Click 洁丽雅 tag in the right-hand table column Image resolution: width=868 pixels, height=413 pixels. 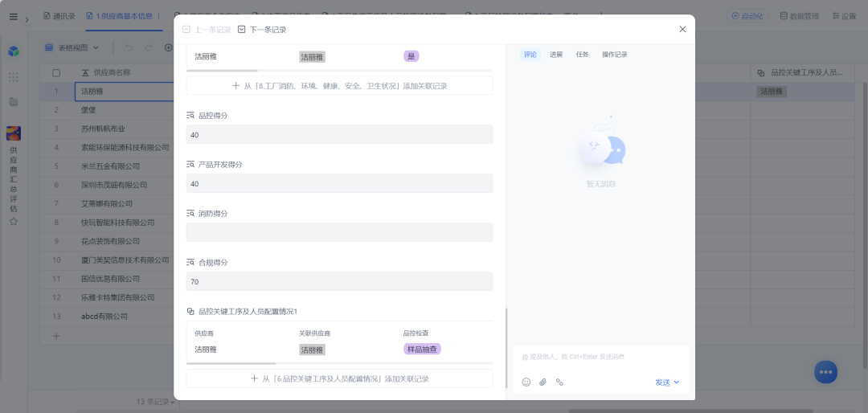pos(772,92)
